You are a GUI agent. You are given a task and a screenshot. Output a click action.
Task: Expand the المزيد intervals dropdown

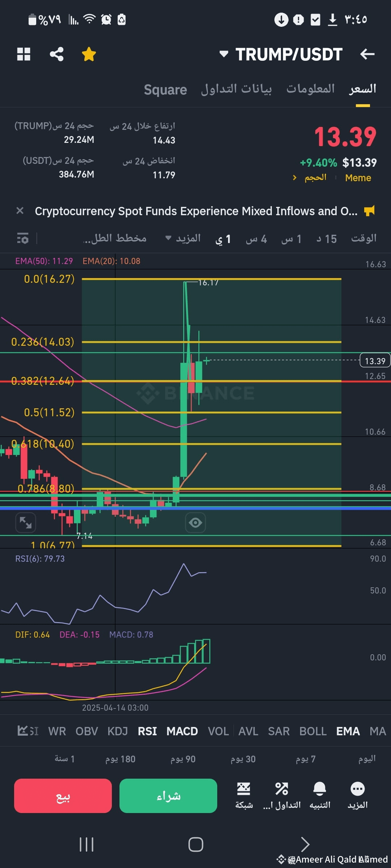tap(183, 238)
